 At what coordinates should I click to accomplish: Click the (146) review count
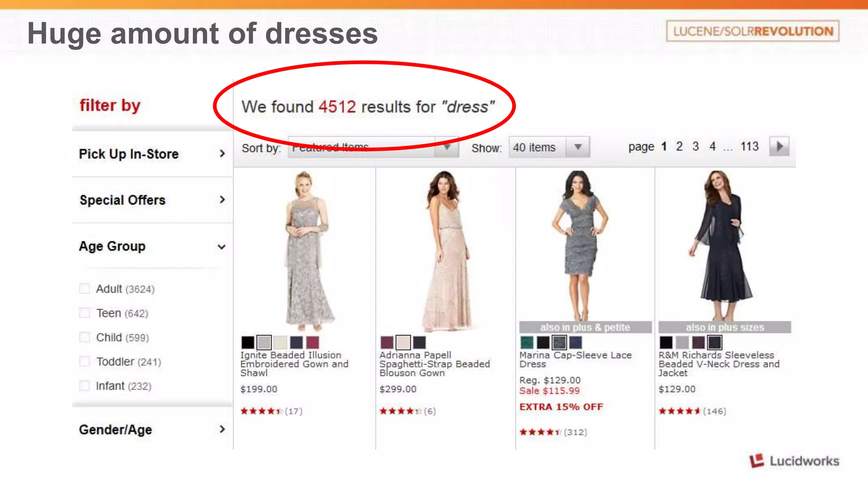point(715,411)
